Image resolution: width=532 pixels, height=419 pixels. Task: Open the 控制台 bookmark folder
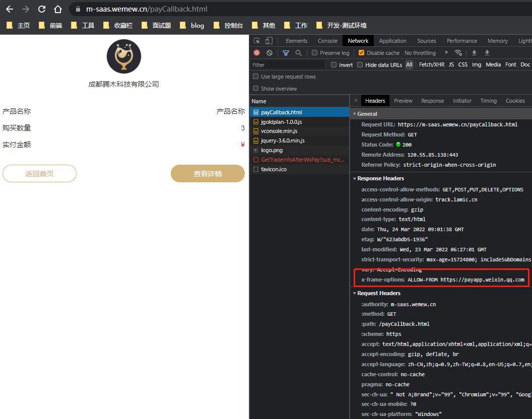tap(228, 26)
